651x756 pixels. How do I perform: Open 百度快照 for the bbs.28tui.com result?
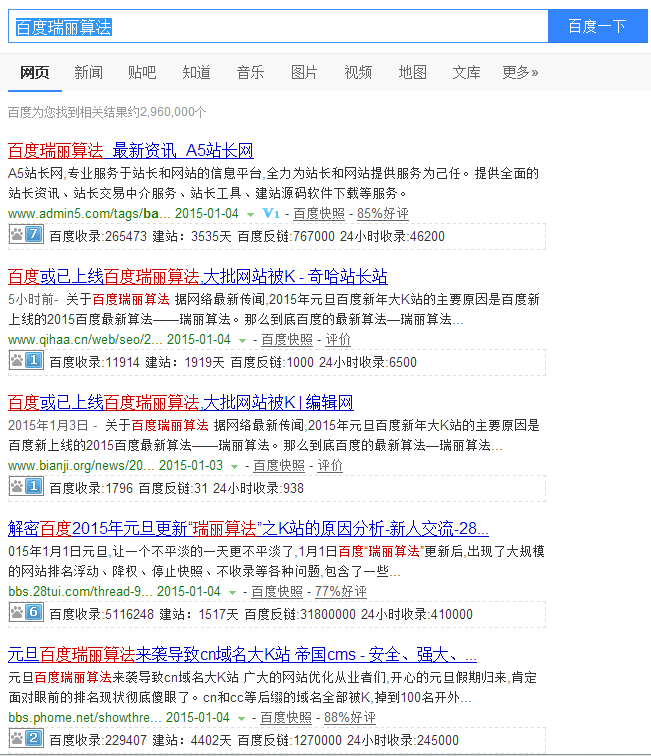coord(277,592)
